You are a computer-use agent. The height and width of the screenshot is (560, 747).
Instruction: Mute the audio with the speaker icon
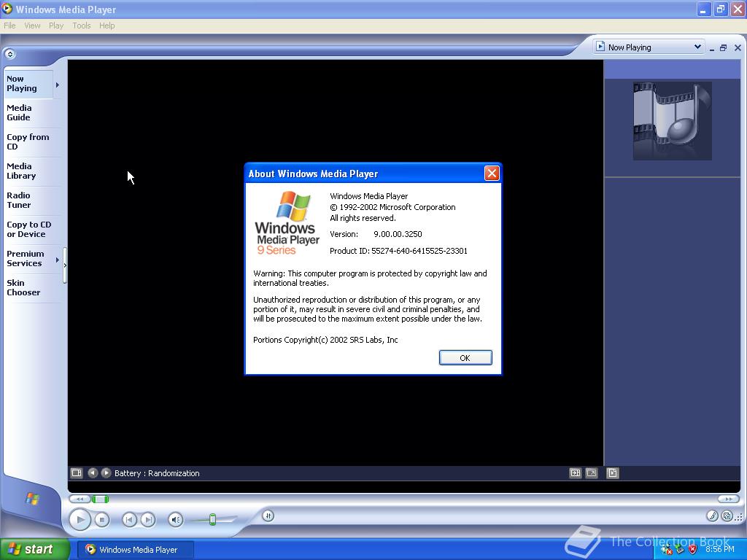click(175, 518)
